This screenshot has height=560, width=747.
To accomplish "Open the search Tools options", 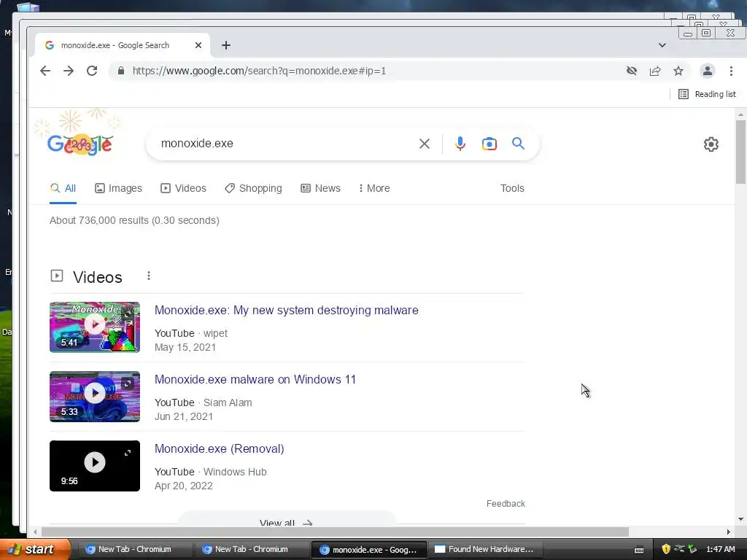I will 512,188.
